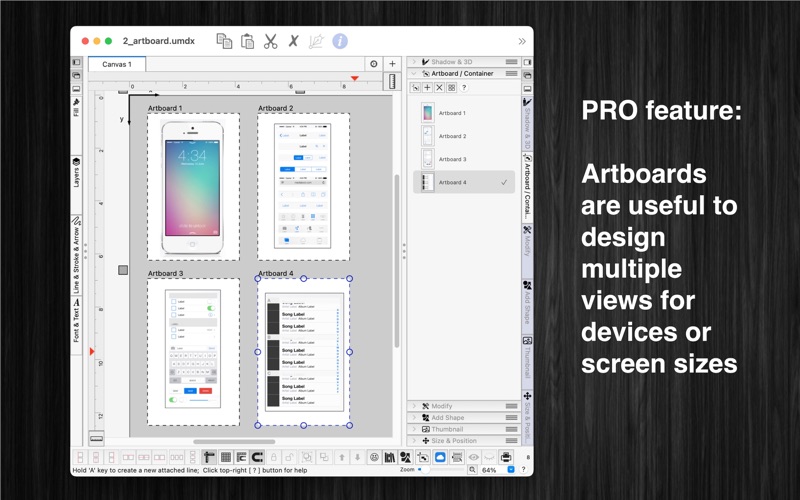Add a new canvas with plus button

[x=392, y=64]
